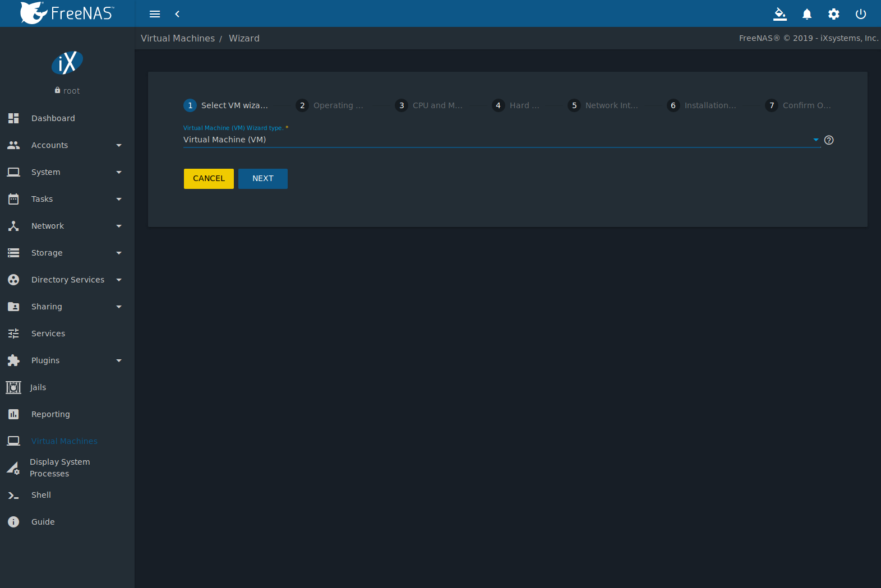Click the FreeNAS copyright text
The height and width of the screenshot is (588, 881).
808,38
